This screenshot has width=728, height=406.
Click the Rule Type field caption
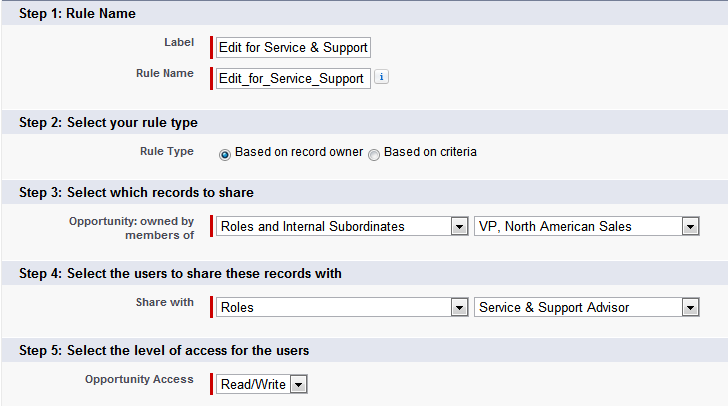[165, 151]
